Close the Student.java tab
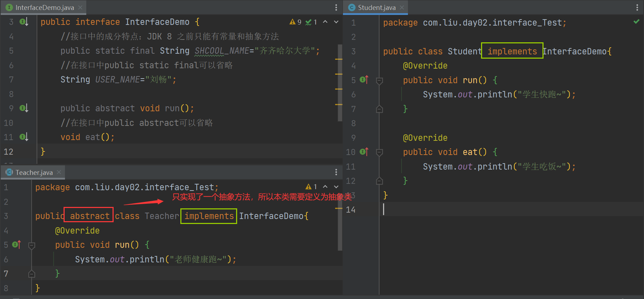The image size is (644, 299). (402, 7)
